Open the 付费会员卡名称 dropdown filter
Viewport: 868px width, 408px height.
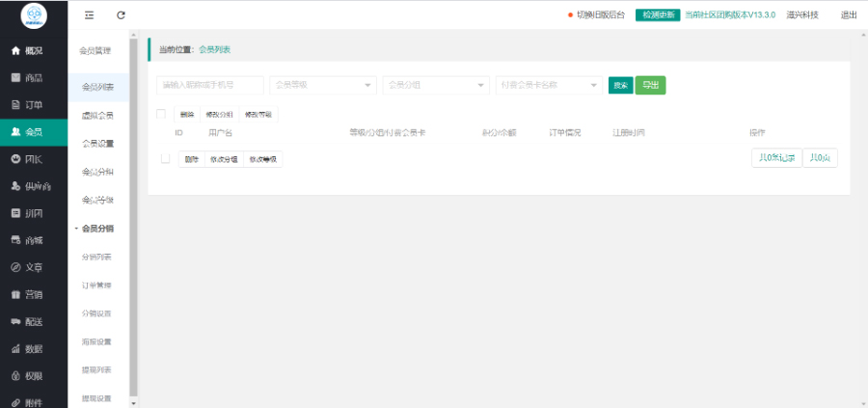pos(548,85)
